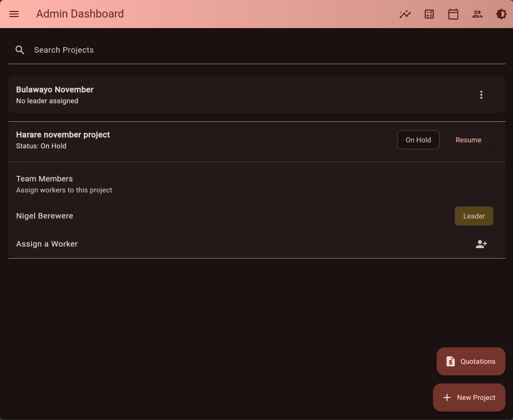
Task: Collapse the Harare november project header
Action: click(x=201, y=140)
